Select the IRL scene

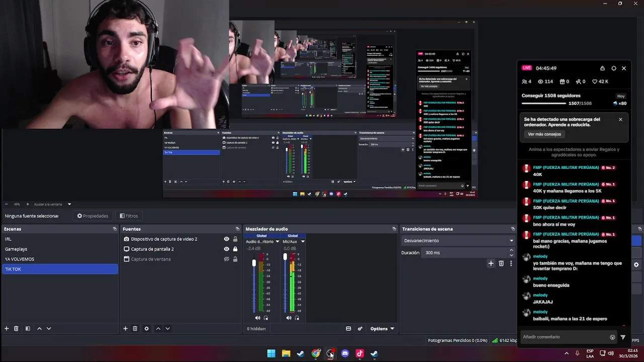tap(60, 239)
